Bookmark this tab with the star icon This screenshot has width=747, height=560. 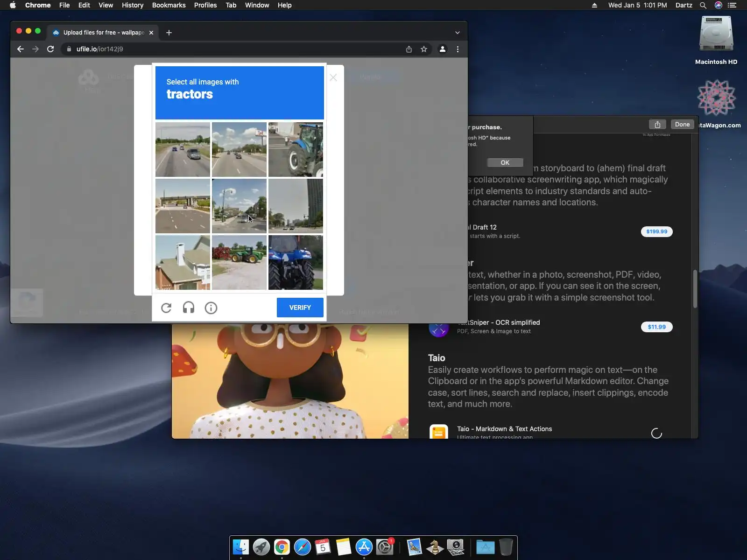[x=424, y=49]
